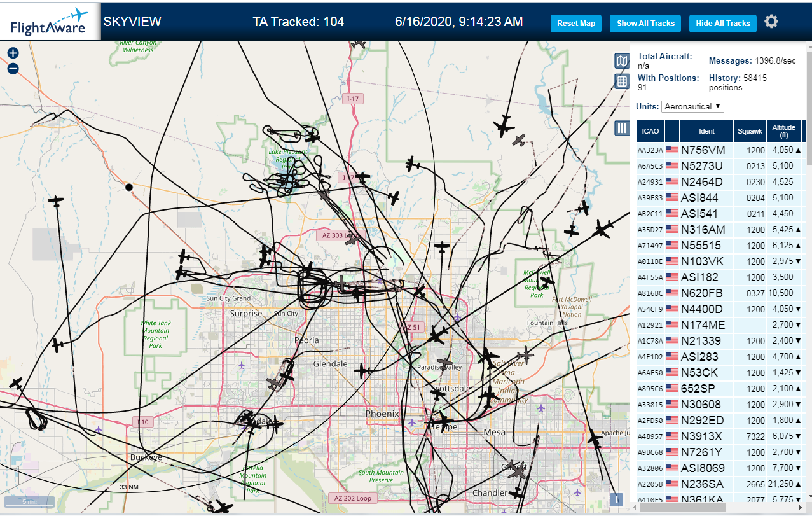
Task: Select aircraft N53CK in the table
Action: click(699, 373)
